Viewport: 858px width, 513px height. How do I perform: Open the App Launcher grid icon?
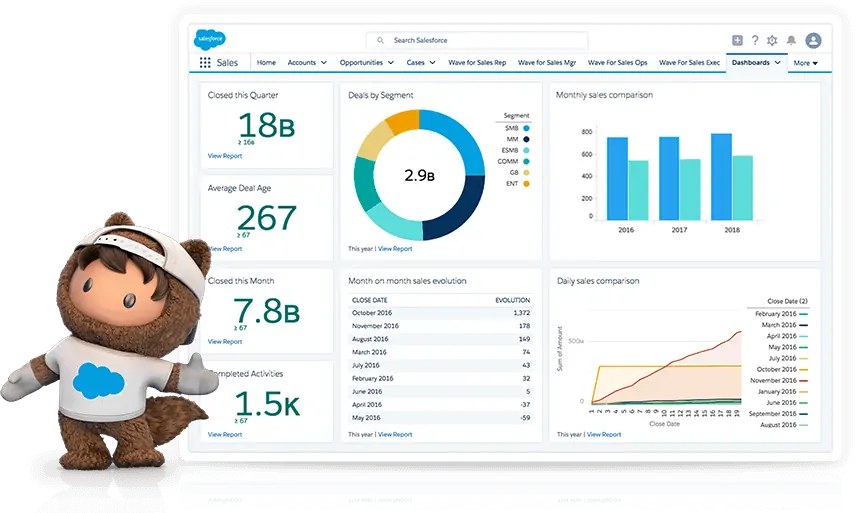click(x=205, y=62)
